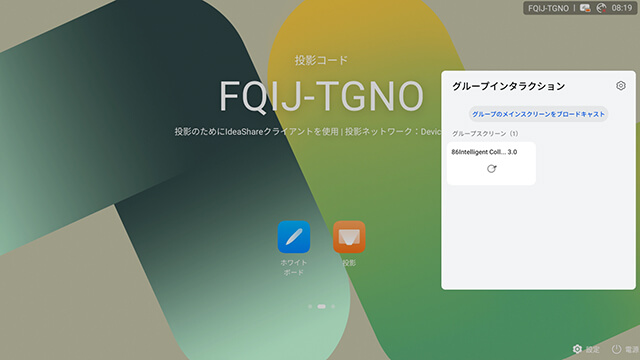Open Group Interaction settings gear

point(621,86)
